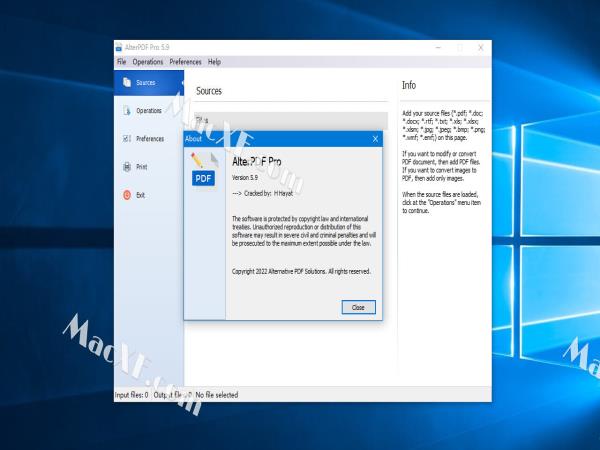Click the Preferences sidebar checklist icon
600x450 pixels.
[x=127, y=139]
